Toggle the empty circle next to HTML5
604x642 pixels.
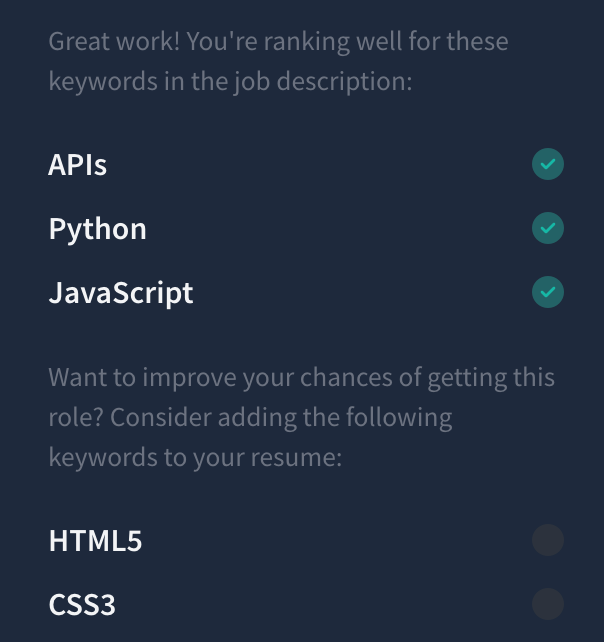[547, 540]
